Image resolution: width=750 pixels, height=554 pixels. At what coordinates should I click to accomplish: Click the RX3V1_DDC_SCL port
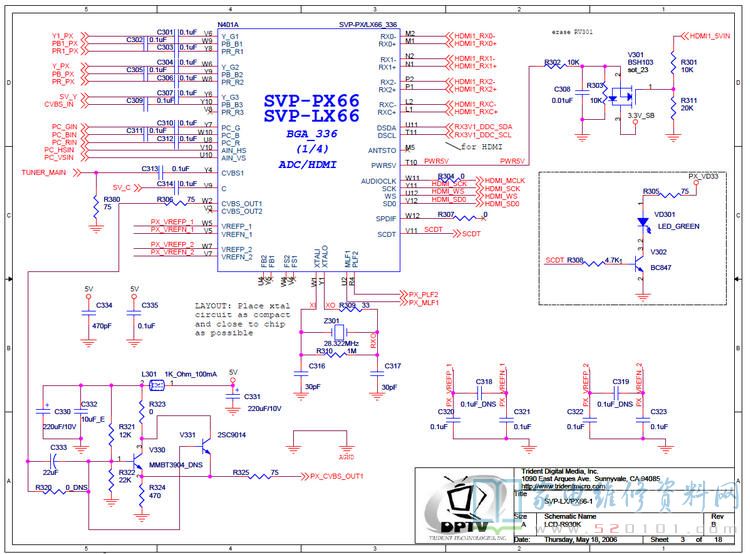coord(483,135)
